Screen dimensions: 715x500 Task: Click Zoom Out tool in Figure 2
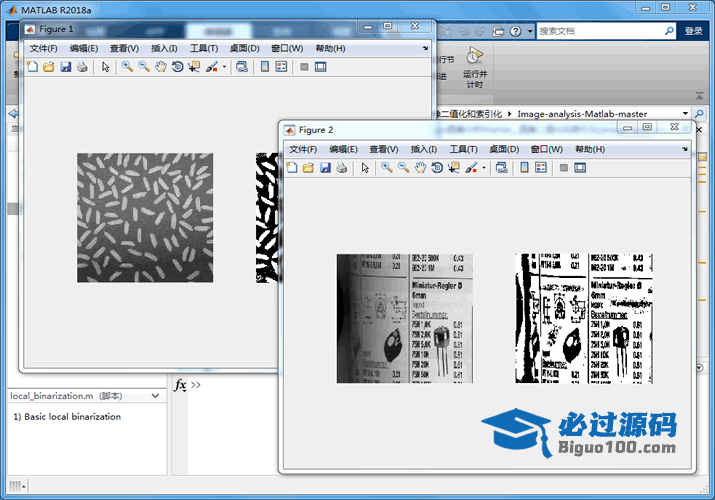click(403, 168)
